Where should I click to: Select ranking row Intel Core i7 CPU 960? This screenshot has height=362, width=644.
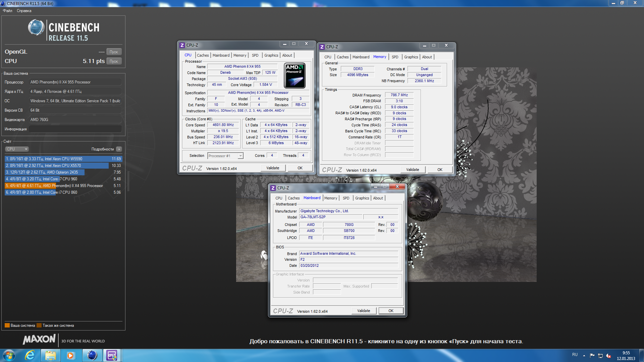click(63, 179)
